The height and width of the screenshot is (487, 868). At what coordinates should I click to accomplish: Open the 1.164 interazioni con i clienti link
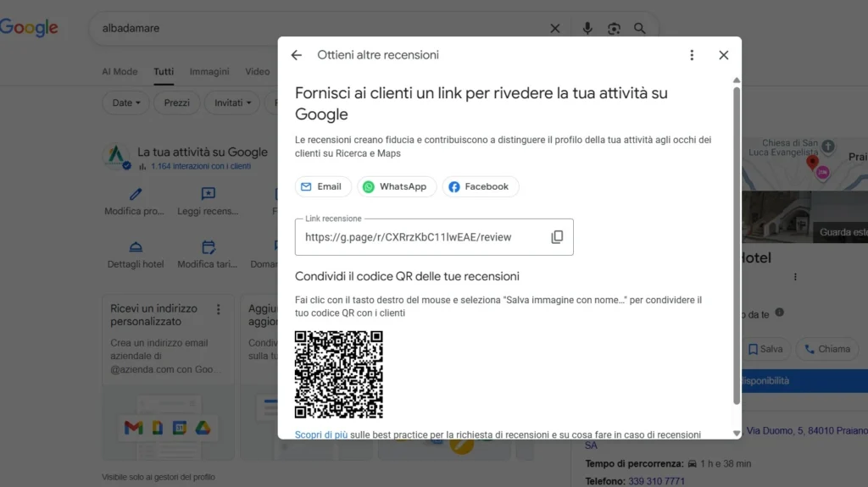(200, 166)
